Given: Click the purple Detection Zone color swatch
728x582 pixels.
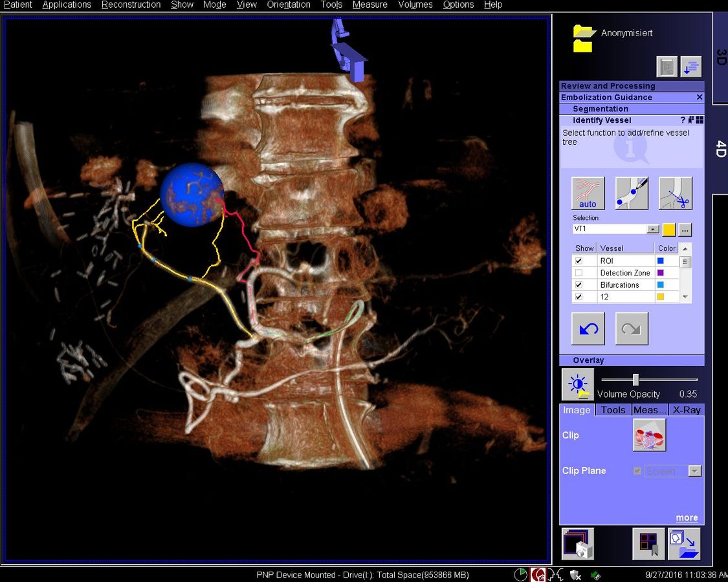Looking at the screenshot, I should coord(661,273).
